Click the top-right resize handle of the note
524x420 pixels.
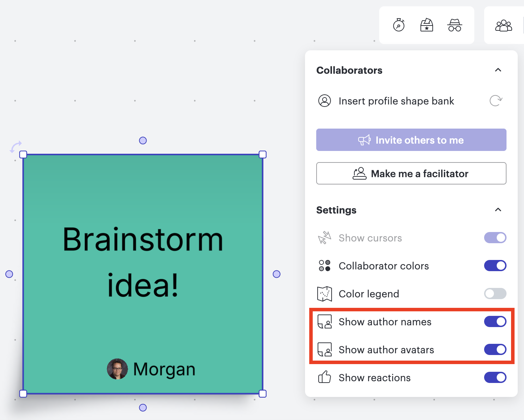click(263, 154)
